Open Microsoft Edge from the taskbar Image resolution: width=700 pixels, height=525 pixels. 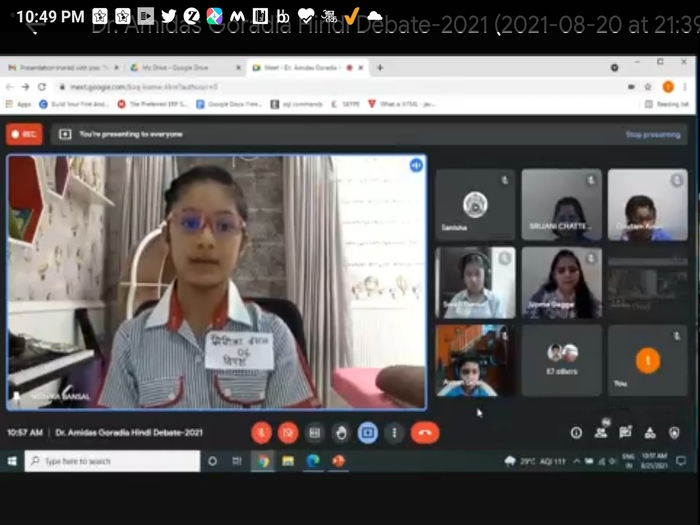pyautogui.click(x=313, y=461)
